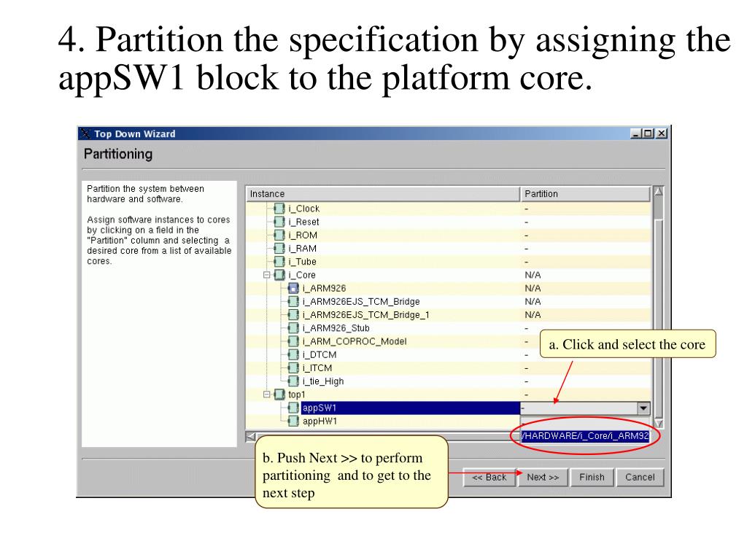
Task: Click the i_ARM926EJS_TCM_Bridge_1 icon
Action: [294, 315]
